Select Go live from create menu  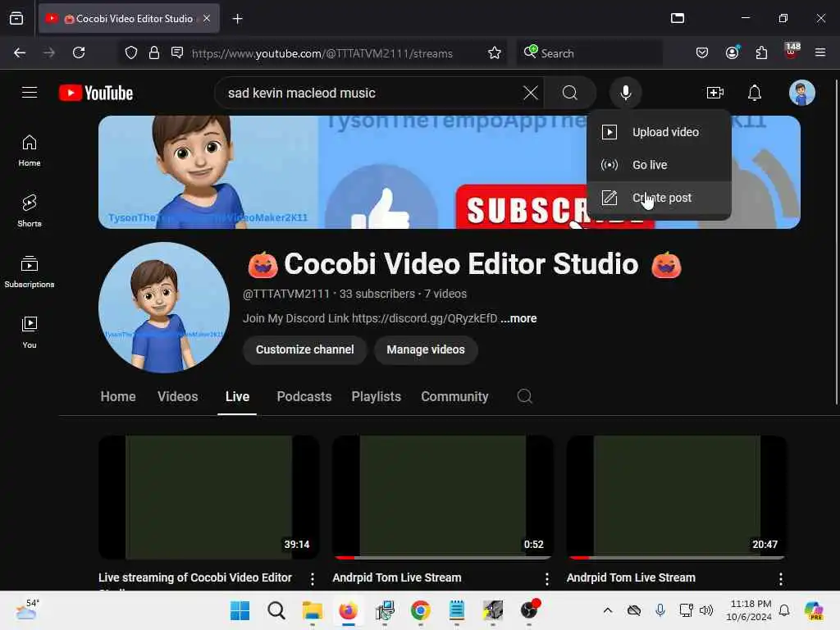tap(659, 165)
